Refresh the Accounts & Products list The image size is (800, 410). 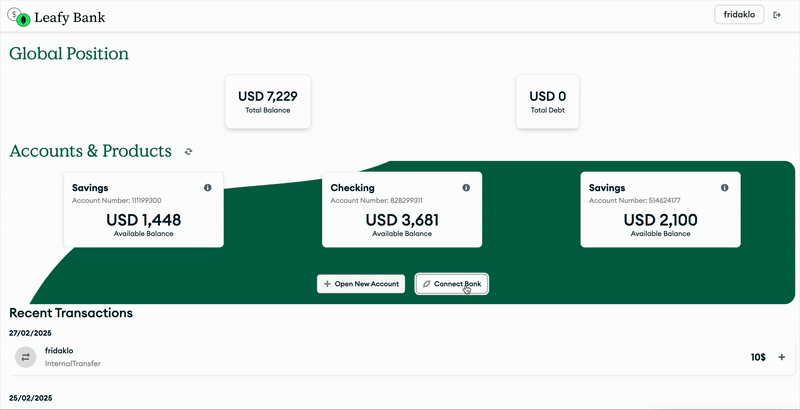[x=188, y=152]
